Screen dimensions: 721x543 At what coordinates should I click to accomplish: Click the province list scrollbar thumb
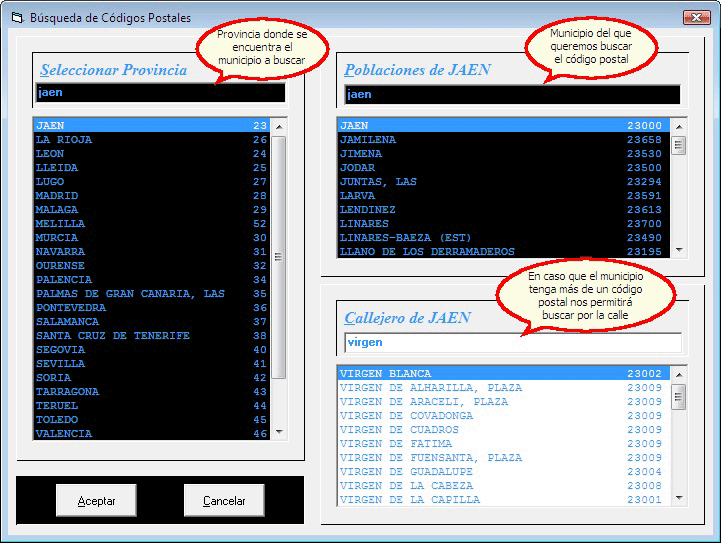tap(279, 255)
